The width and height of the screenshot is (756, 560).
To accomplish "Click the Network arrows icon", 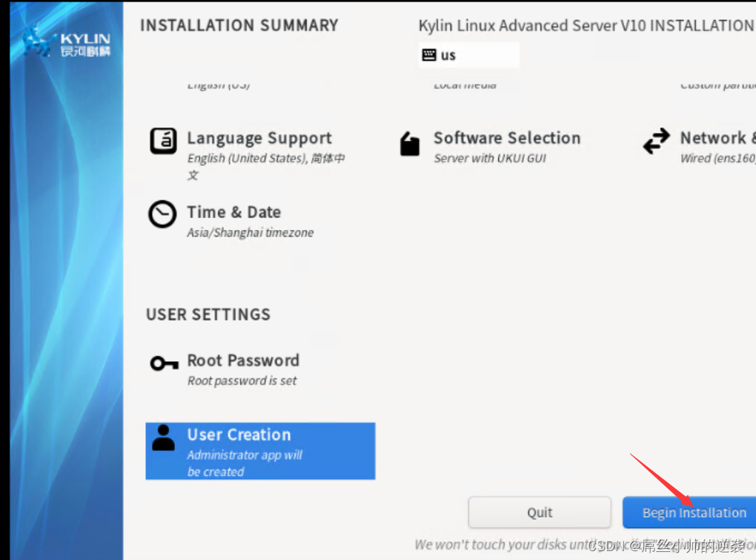I will pos(656,141).
